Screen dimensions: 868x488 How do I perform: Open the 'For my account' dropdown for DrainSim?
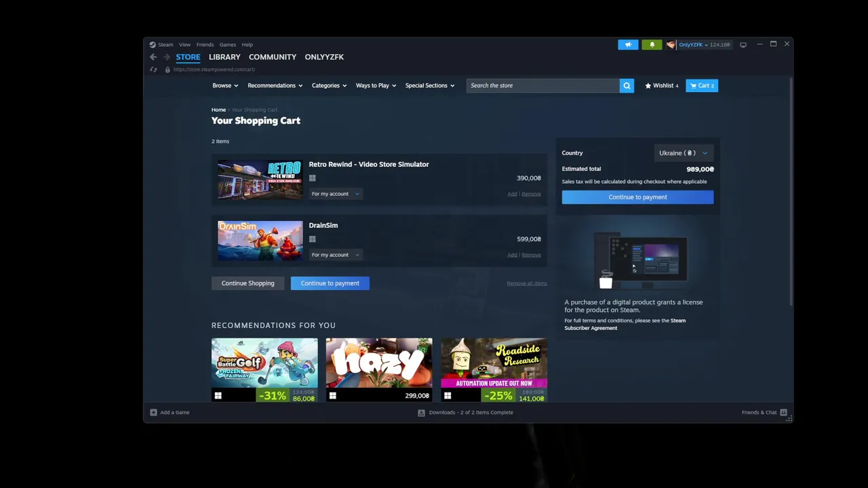pyautogui.click(x=336, y=255)
